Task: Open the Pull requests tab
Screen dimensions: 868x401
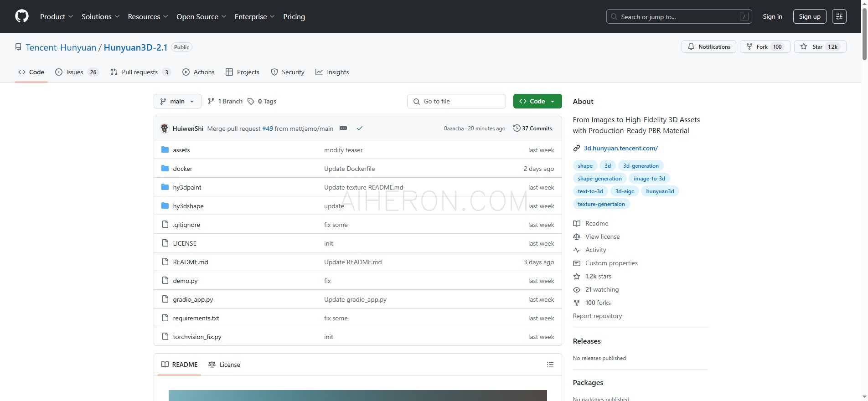Action: pos(140,72)
